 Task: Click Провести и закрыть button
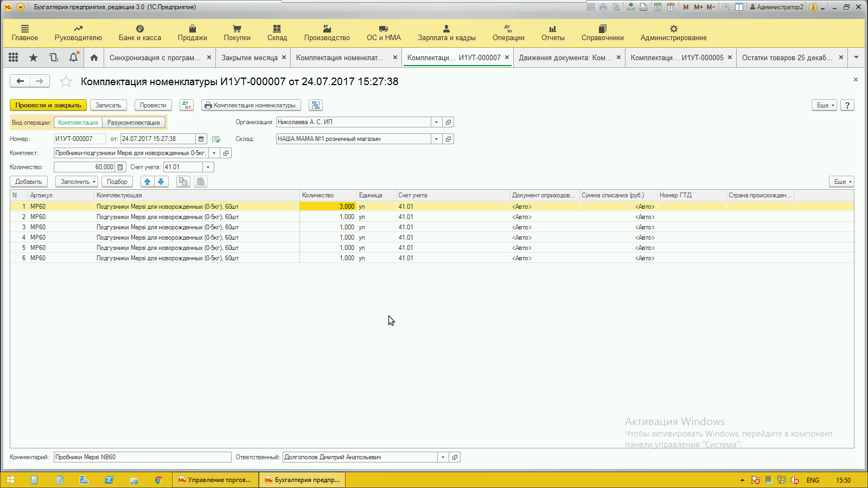pyautogui.click(x=48, y=105)
